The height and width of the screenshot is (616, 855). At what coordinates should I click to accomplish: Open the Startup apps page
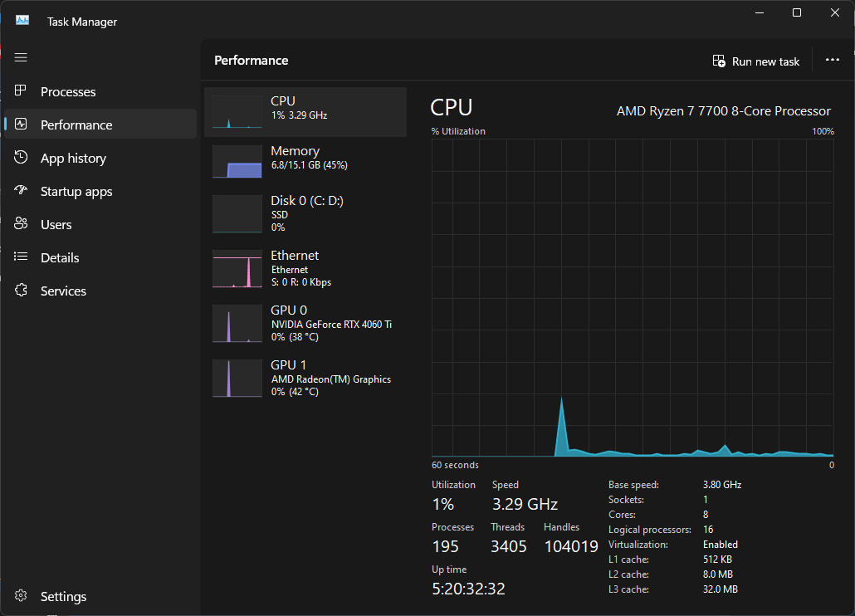(x=100, y=191)
